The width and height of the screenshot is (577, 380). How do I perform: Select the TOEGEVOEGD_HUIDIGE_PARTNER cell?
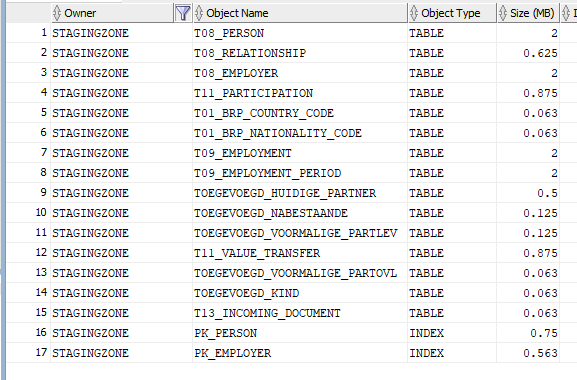[300, 193]
